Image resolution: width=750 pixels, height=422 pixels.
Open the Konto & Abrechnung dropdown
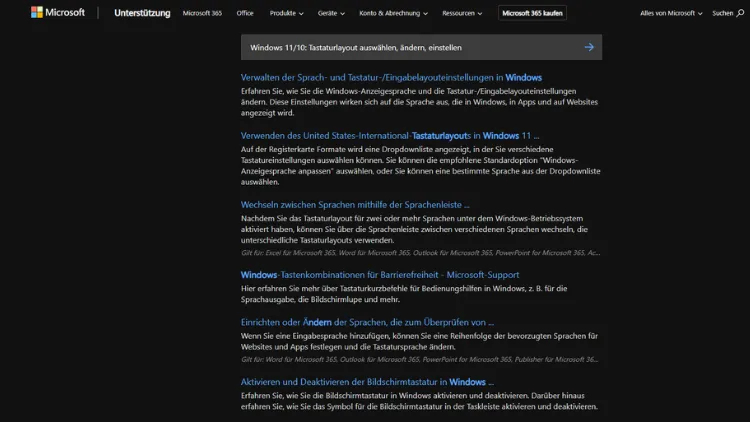(393, 13)
